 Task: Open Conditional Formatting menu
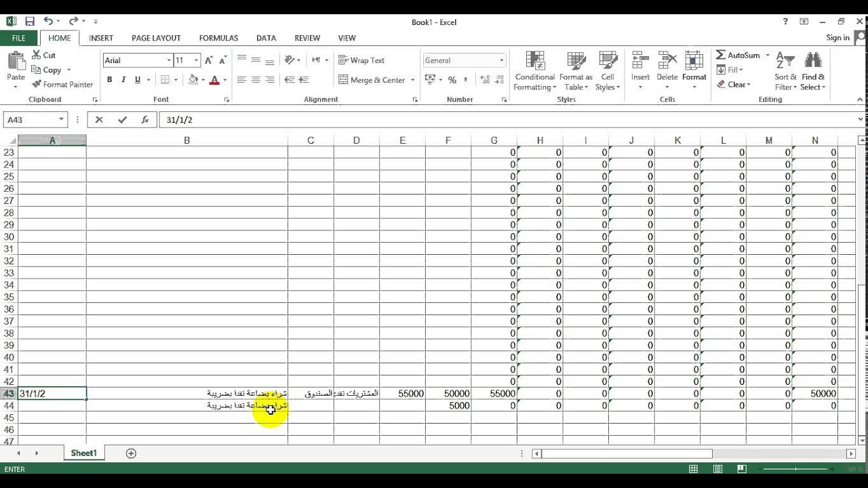[x=535, y=71]
